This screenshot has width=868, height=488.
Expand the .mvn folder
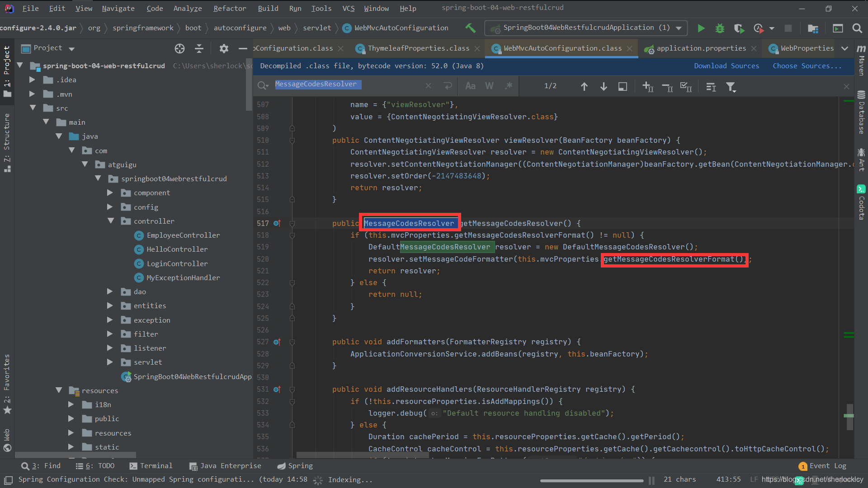pos(32,94)
